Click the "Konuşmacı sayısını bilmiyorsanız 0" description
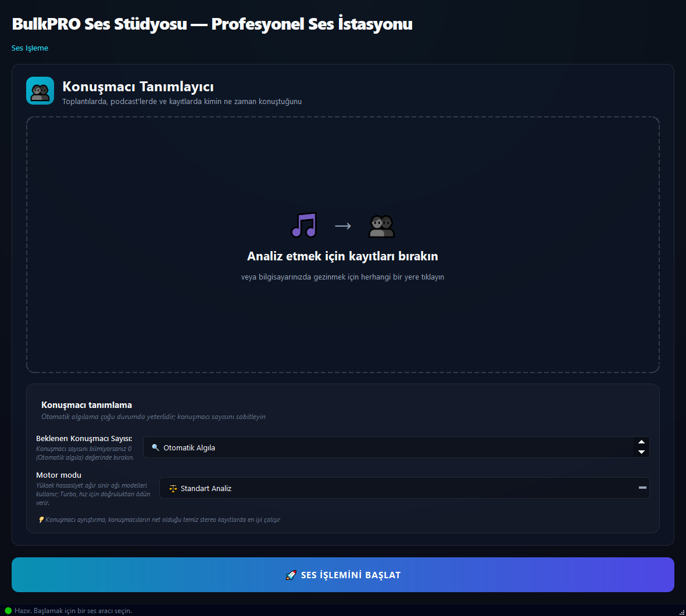This screenshot has width=686, height=616. 85,453
